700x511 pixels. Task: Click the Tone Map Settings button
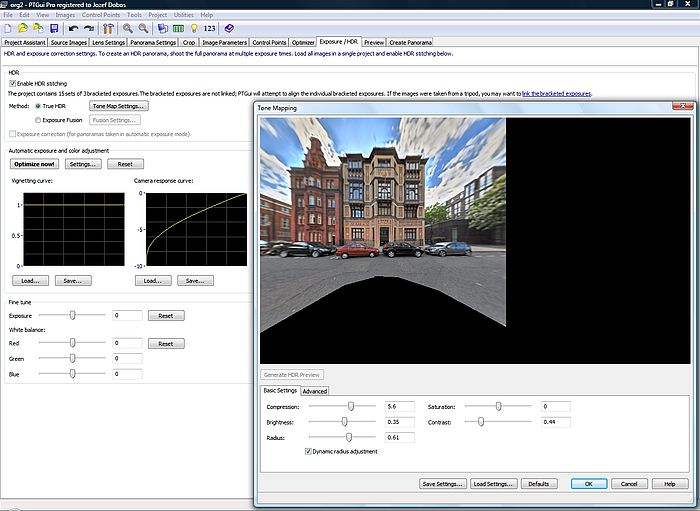click(119, 105)
